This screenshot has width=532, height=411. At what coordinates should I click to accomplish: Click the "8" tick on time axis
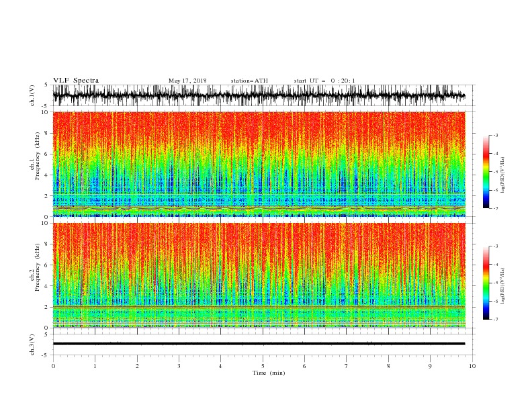[x=388, y=366]
